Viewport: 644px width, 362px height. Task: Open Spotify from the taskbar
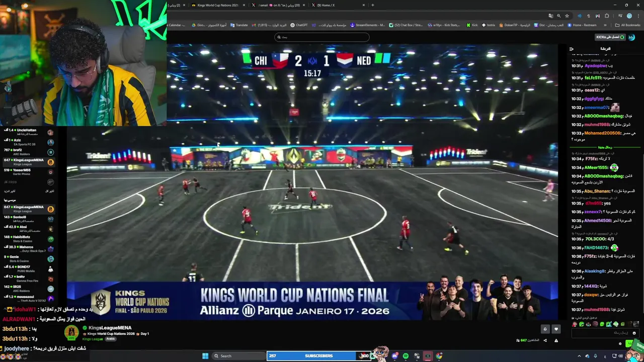click(x=406, y=356)
